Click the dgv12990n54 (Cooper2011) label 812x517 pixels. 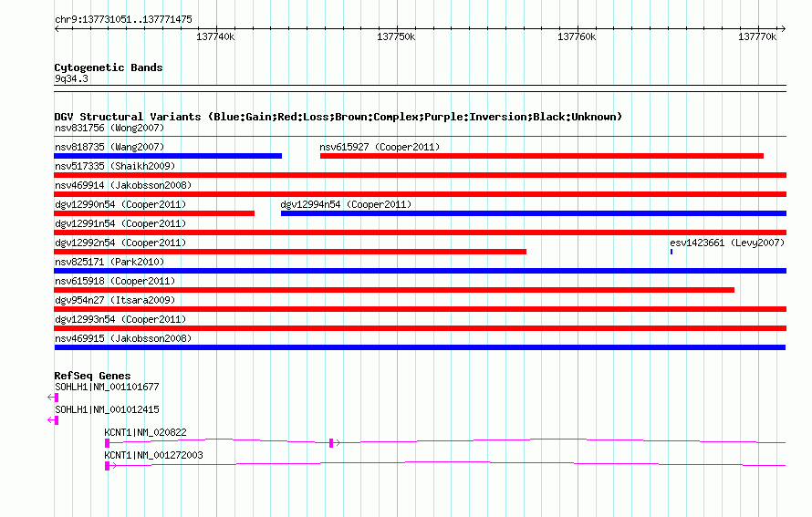[x=120, y=204]
